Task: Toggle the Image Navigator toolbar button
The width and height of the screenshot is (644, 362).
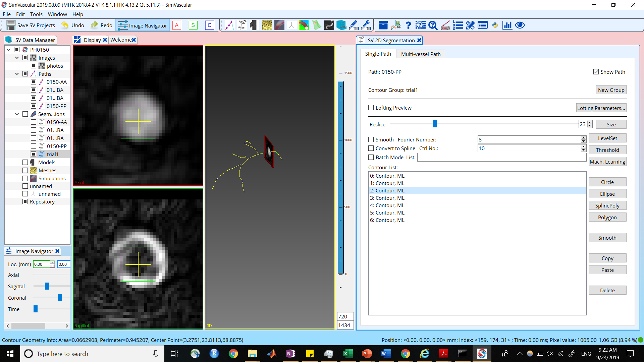Action: (143, 25)
